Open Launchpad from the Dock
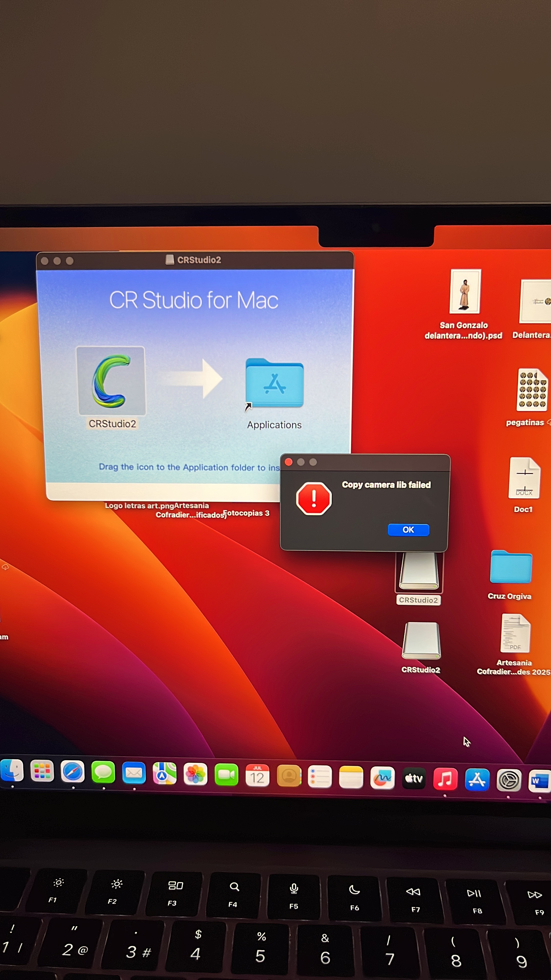 coord(42,771)
